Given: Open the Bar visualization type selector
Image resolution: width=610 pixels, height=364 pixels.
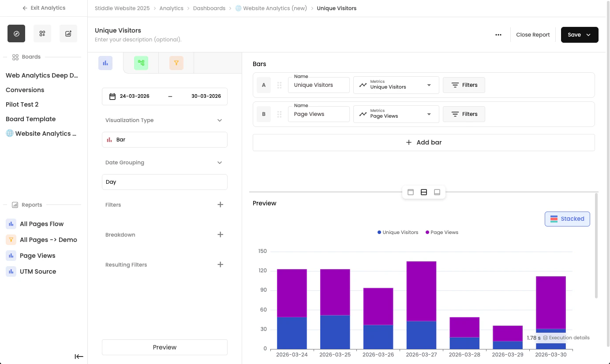Looking at the screenshot, I should tap(165, 140).
